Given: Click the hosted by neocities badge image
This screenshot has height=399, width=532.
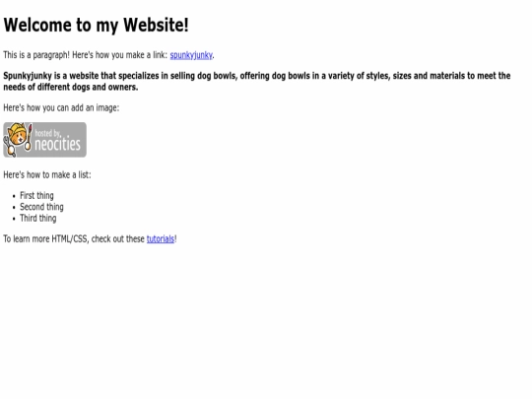Looking at the screenshot, I should [44, 140].
